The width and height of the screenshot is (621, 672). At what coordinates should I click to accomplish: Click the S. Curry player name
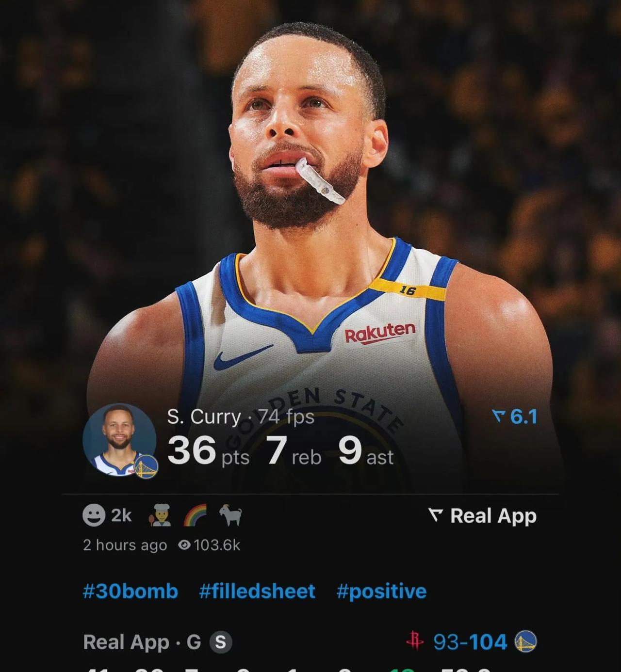(x=204, y=416)
